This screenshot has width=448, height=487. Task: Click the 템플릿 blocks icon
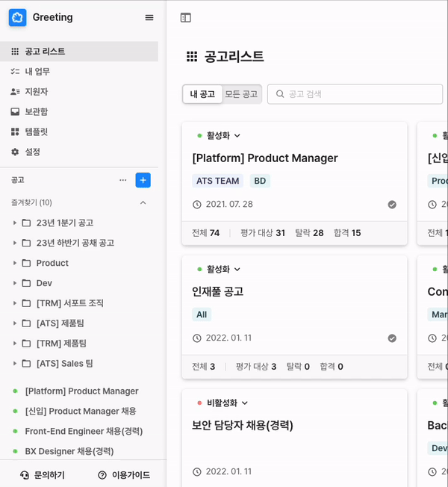pos(15,131)
